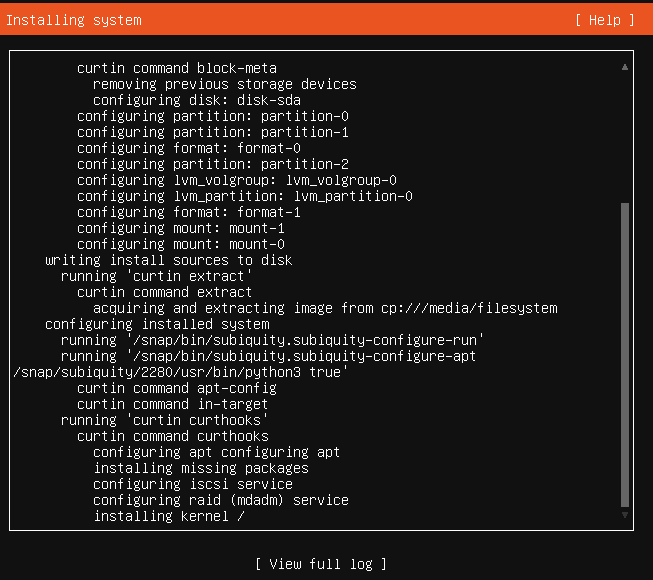Viewport: 653px width, 580px height.
Task: Click 'configuring iscsi service' line
Action: tap(193, 484)
